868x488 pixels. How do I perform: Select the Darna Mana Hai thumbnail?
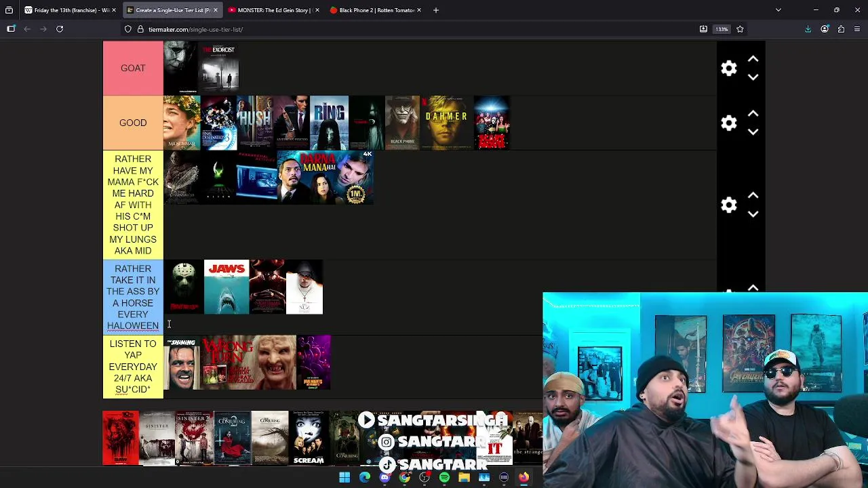point(325,178)
